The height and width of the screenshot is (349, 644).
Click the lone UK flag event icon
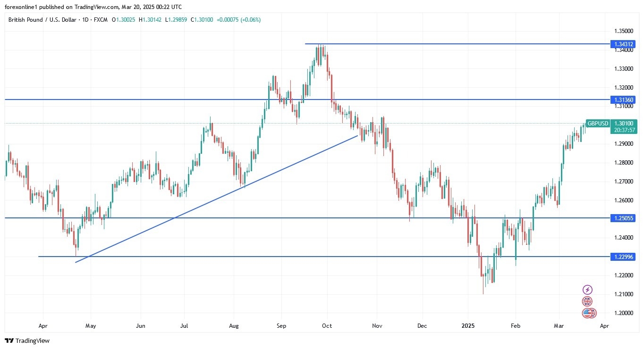point(587,302)
